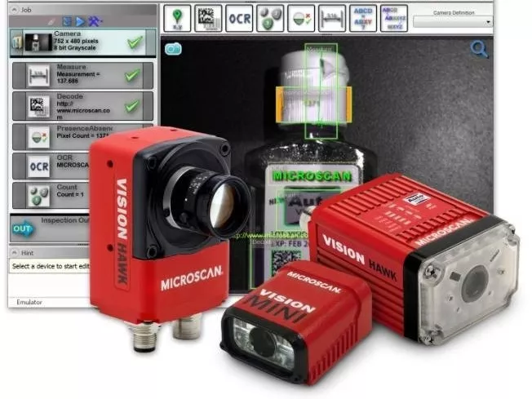Click the 'Pixel Count' result text
The image size is (532, 399).
click(82, 135)
